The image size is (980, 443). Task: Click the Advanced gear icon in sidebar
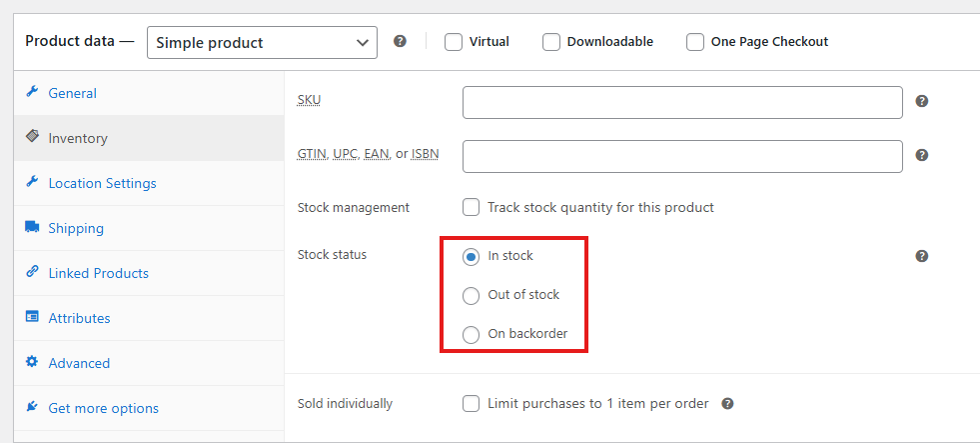click(x=32, y=362)
